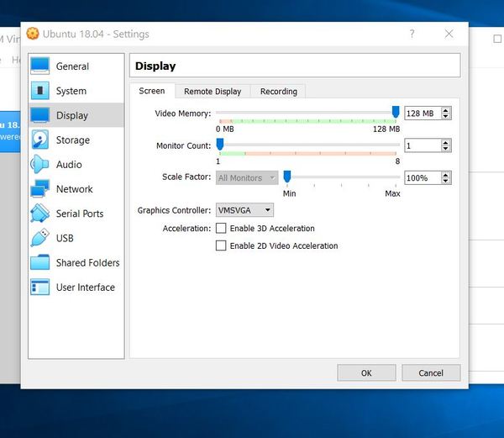The image size is (504, 438).
Task: Open Audio settings category
Action: (76, 164)
